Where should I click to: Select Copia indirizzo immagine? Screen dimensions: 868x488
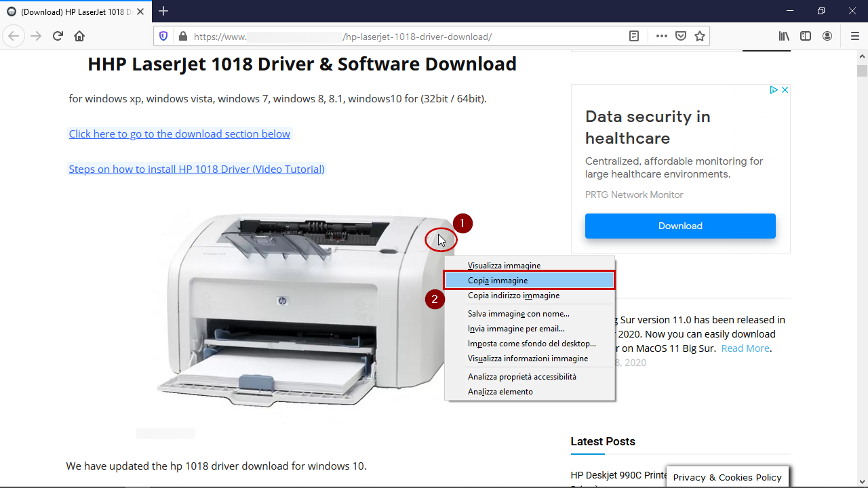coord(530,296)
